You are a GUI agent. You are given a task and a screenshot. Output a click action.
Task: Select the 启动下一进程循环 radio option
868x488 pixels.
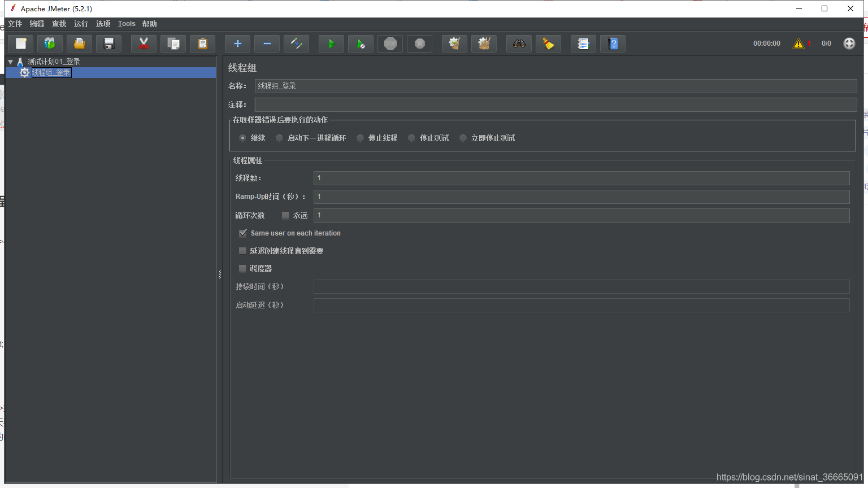pos(279,138)
